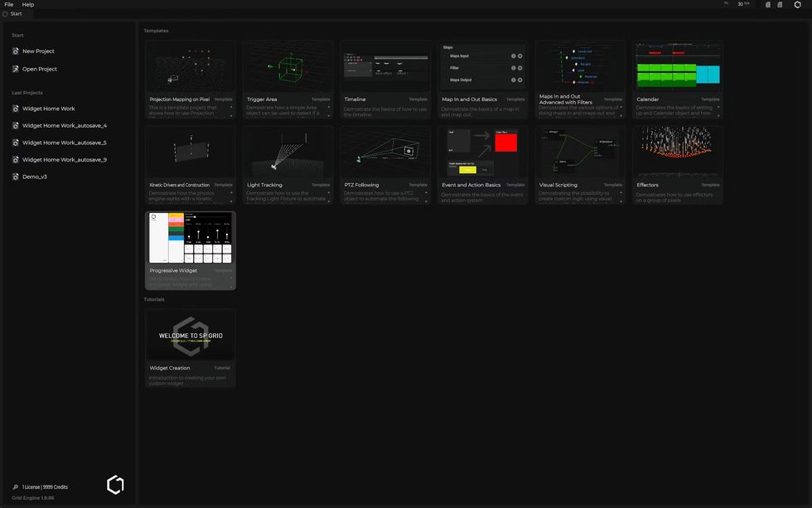This screenshot has width=812, height=508.
Task: Click the first clipboard icon in the top bar
Action: [x=767, y=4]
